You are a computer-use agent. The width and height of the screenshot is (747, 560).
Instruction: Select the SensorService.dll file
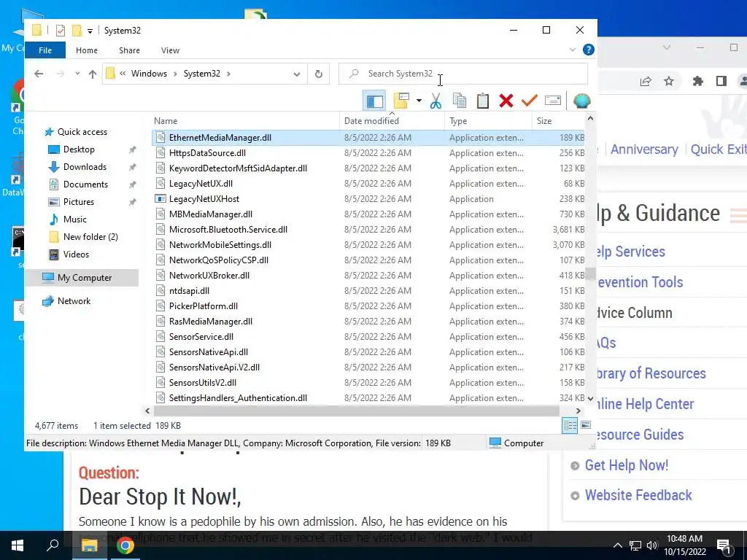coord(368,337)
